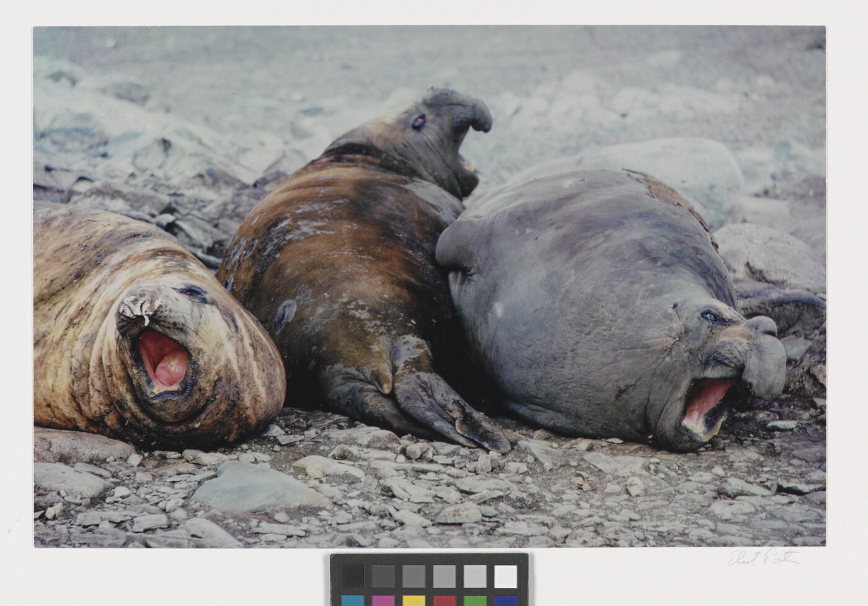868x606 pixels.
Task: Choose the blue patch on the color card
Action: pos(506,601)
